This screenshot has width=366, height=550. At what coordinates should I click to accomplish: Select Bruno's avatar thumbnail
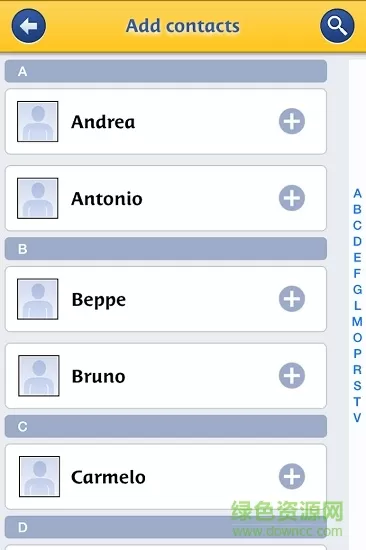(39, 376)
